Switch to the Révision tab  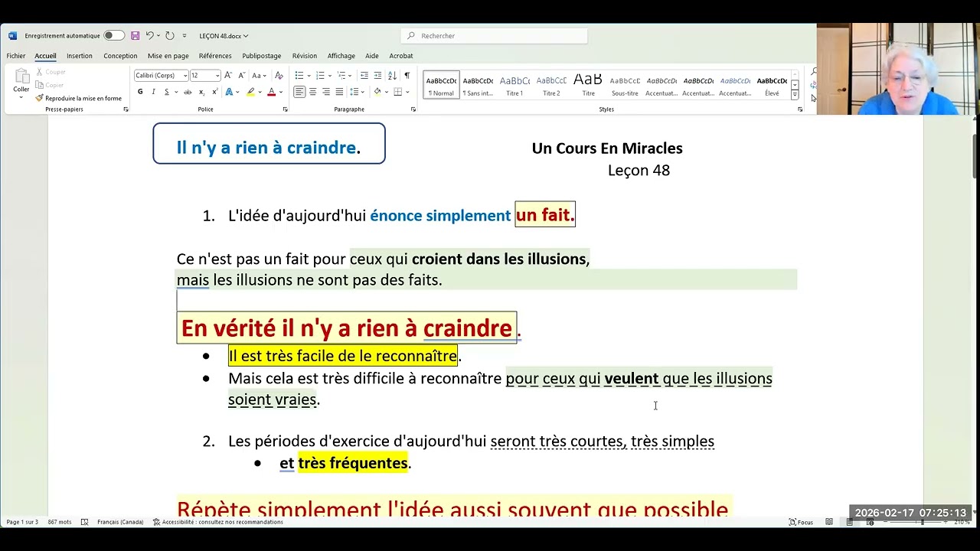coord(304,56)
